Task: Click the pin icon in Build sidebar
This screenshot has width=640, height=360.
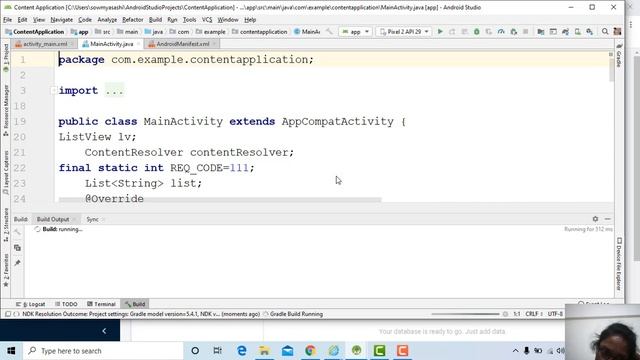Action: pyautogui.click(x=17, y=263)
